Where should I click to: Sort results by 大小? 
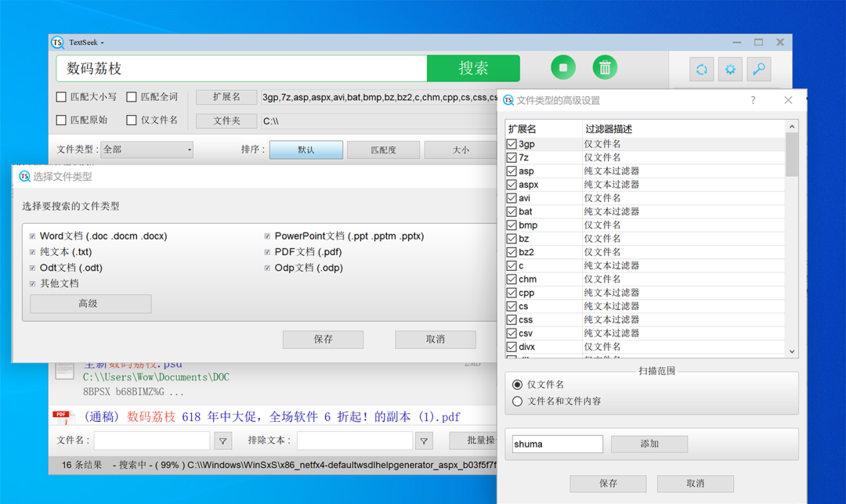[461, 149]
